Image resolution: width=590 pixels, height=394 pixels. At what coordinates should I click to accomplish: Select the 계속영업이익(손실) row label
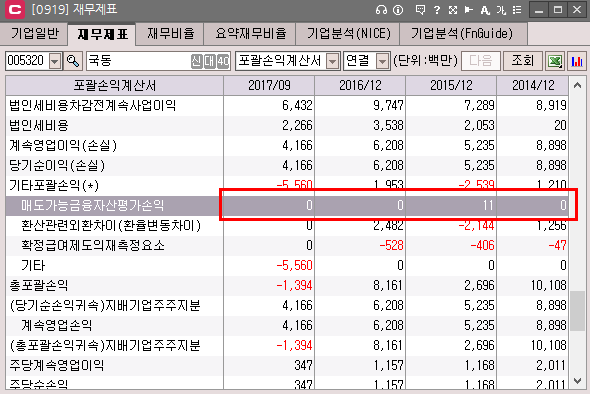pyautogui.click(x=63, y=145)
